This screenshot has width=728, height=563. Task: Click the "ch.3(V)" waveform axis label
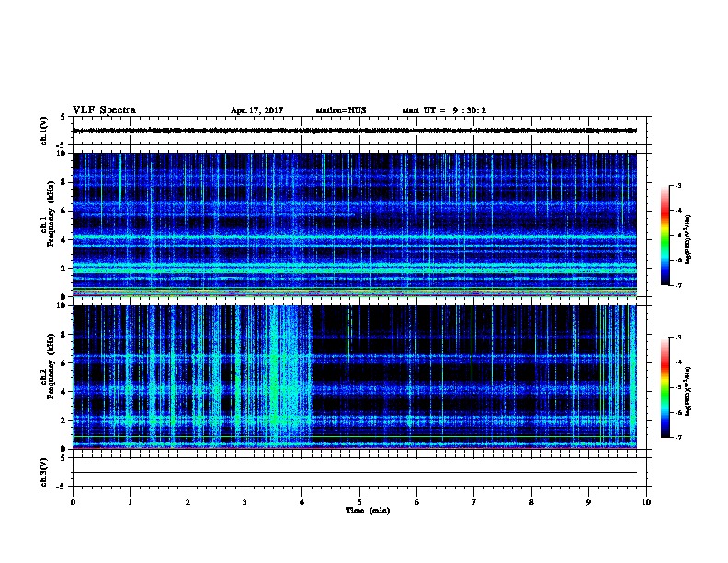44,472
